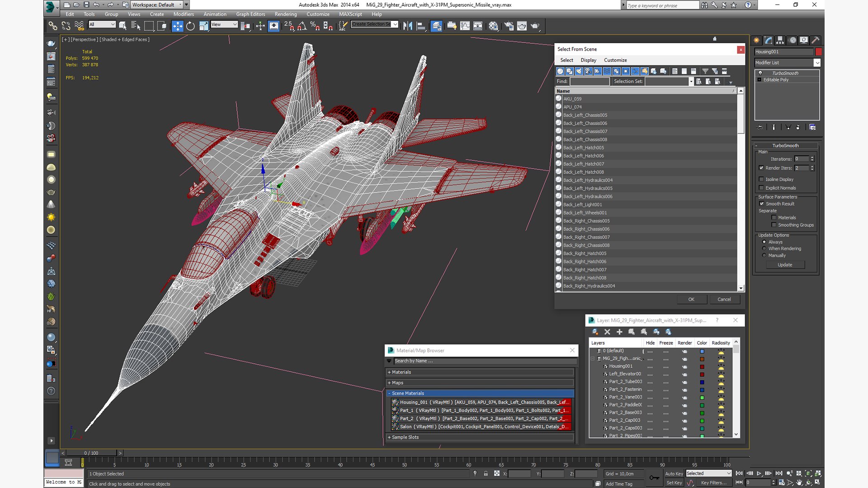Click Delete layer X icon in Layer dialog
Viewport: 868px width, 488px height.
tap(607, 332)
